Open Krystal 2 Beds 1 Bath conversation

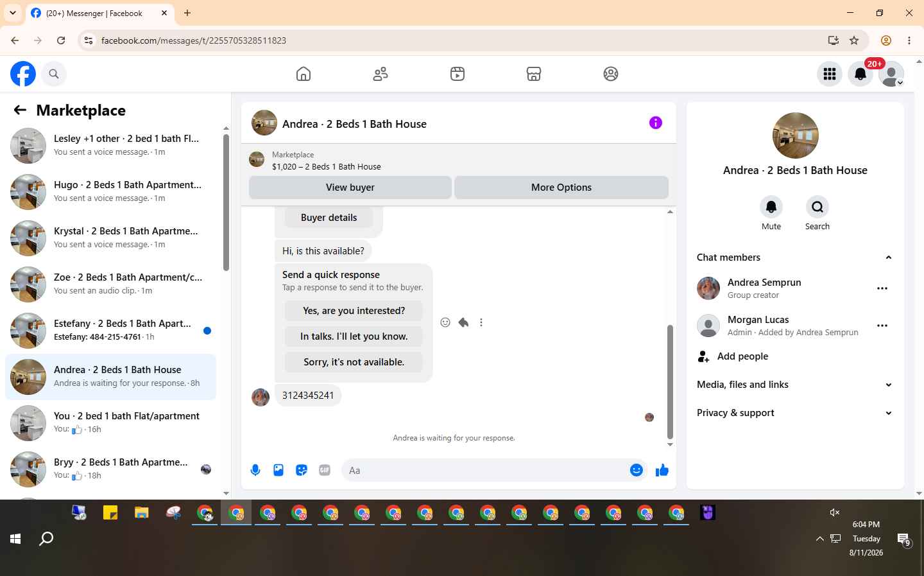110,238
